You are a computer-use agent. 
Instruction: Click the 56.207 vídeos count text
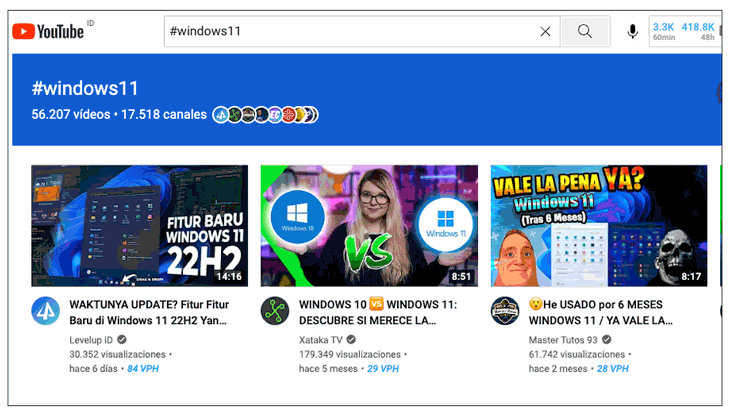[71, 114]
